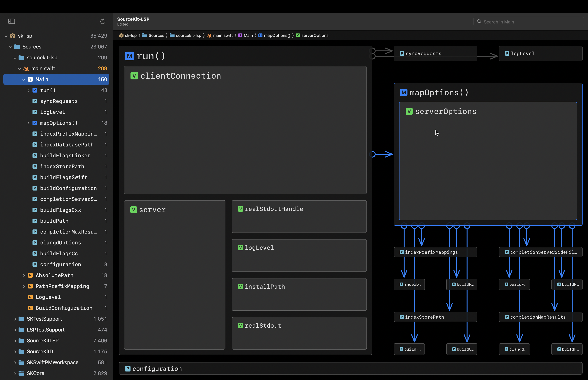Select configuration property in the sidebar
Viewport: 588px width, 380px height.
point(56,264)
